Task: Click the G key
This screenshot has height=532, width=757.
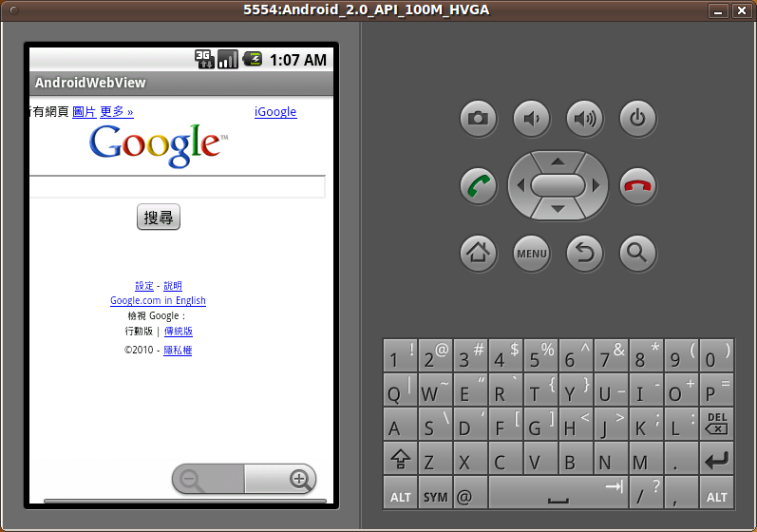Action: pyautogui.click(x=540, y=424)
